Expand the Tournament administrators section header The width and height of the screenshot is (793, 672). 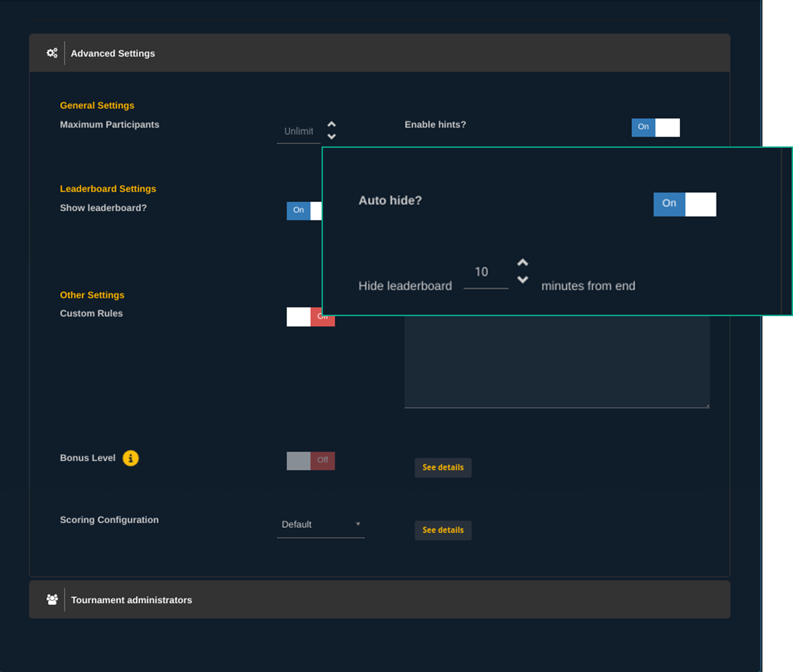point(380,599)
